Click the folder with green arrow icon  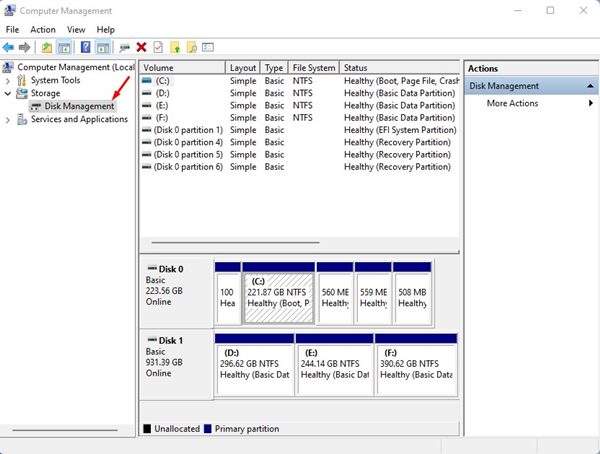175,47
